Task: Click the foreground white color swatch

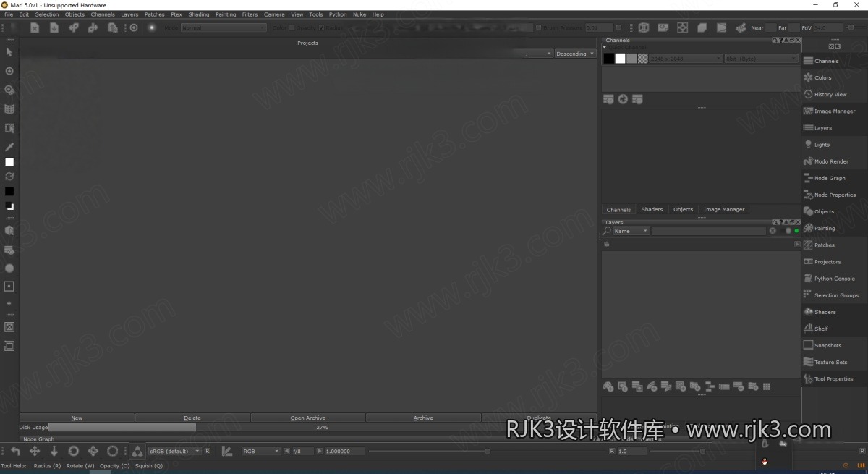Action: (x=9, y=162)
